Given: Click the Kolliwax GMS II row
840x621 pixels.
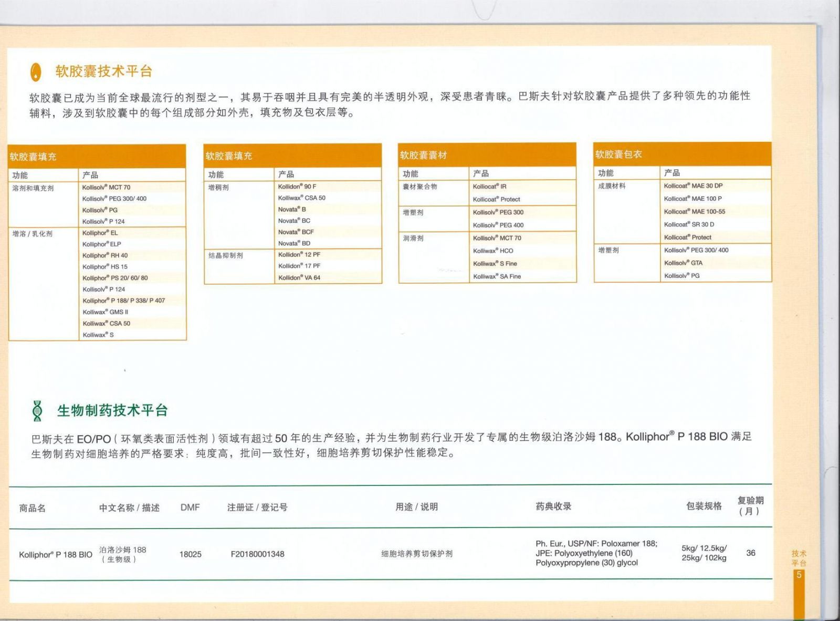Looking at the screenshot, I should [x=132, y=312].
